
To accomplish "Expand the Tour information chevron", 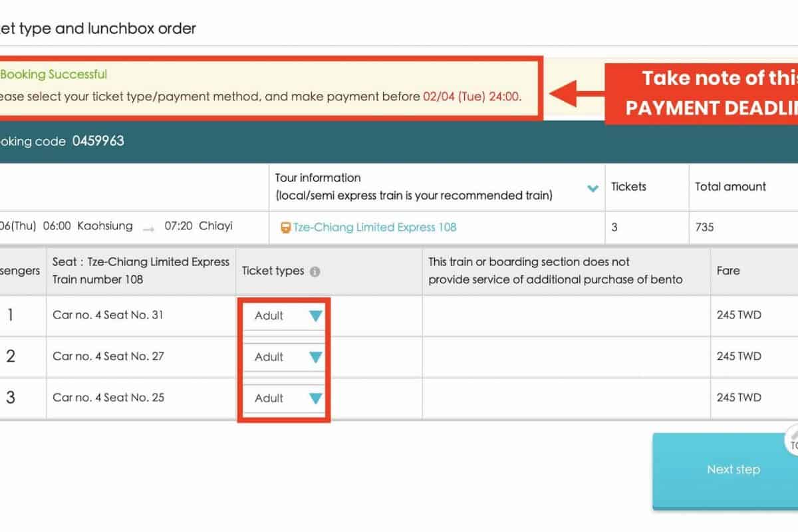I will tap(593, 188).
